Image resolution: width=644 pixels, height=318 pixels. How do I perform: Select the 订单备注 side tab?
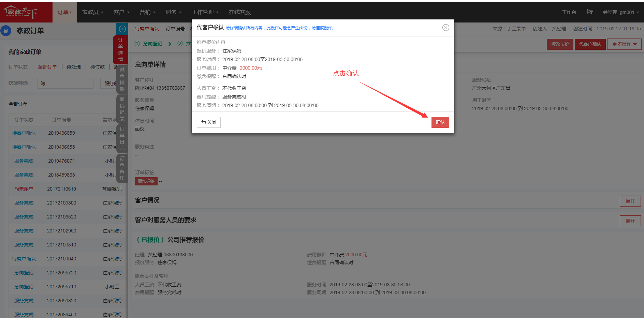122,168
